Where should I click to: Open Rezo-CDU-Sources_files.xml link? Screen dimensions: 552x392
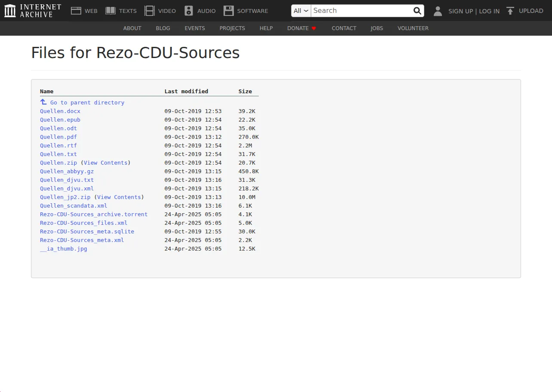coord(84,223)
